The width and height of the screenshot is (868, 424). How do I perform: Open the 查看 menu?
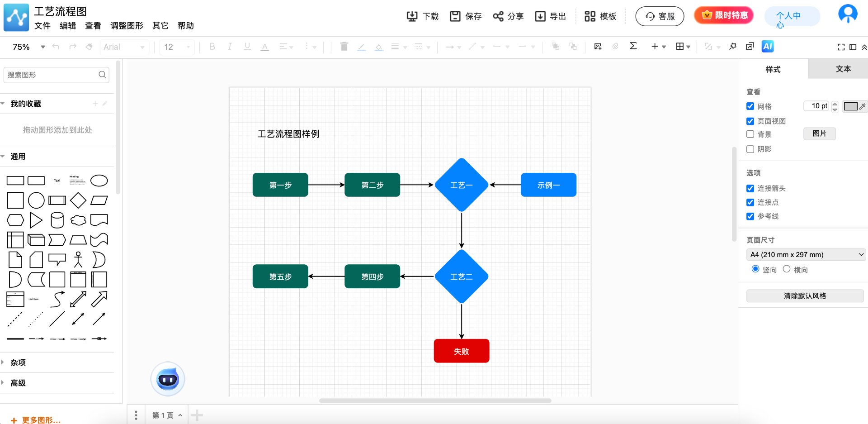93,26
